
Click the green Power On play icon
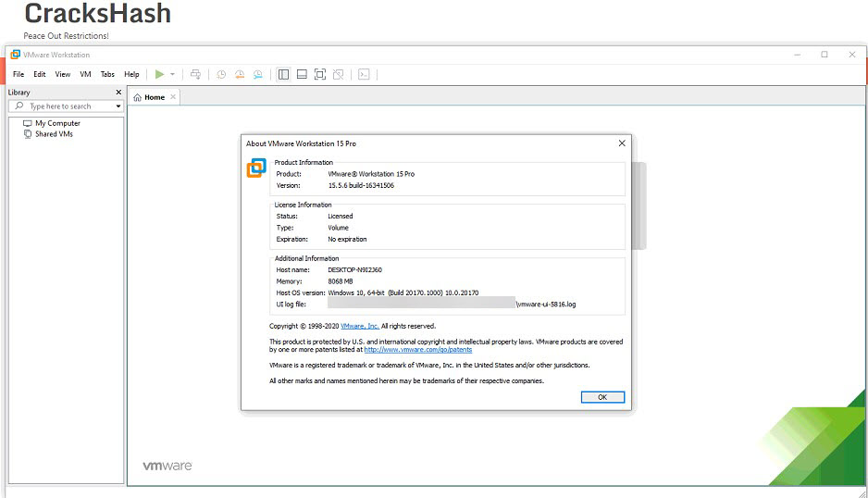[x=159, y=74]
